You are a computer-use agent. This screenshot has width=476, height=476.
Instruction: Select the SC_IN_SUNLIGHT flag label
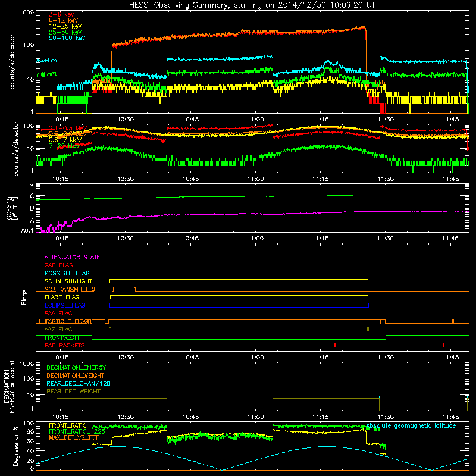point(68,281)
